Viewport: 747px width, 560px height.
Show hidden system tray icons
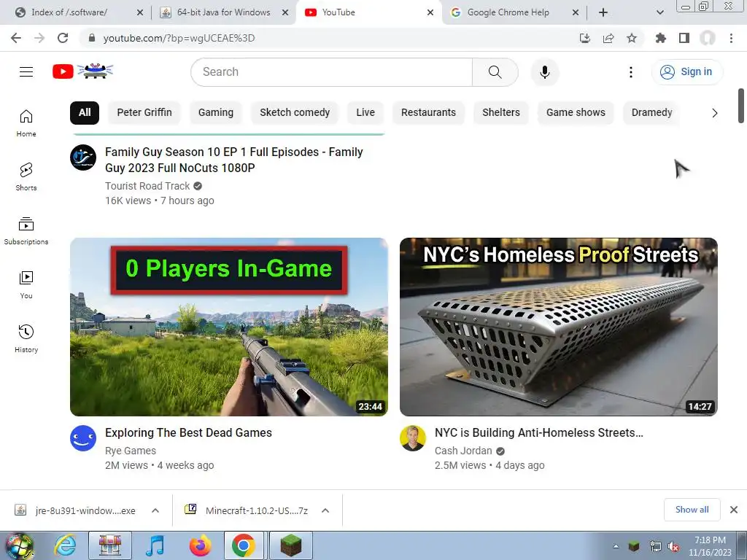pyautogui.click(x=616, y=547)
